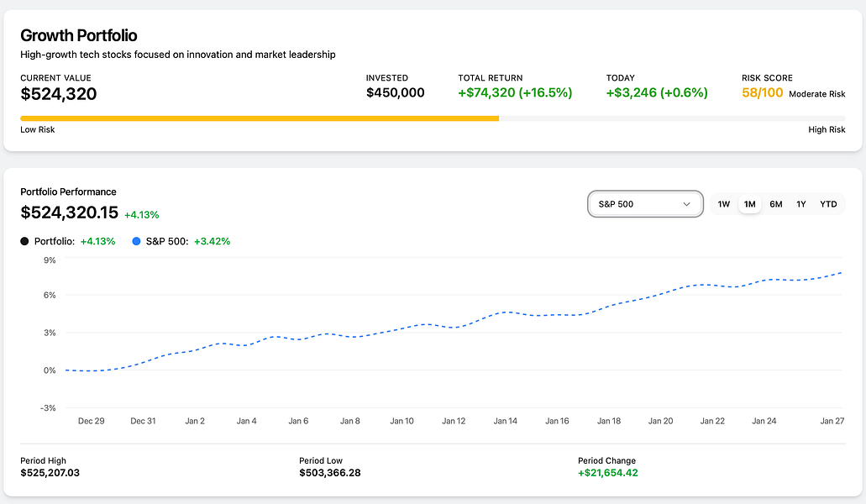Click the High Risk label
This screenshot has width=866, height=504.
tap(827, 130)
